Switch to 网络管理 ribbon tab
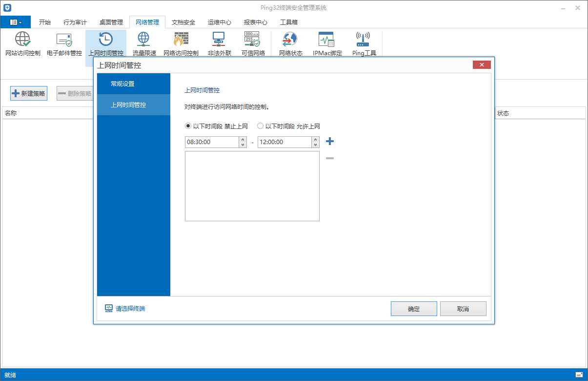Viewport: 588px width, 381px height. [x=147, y=22]
